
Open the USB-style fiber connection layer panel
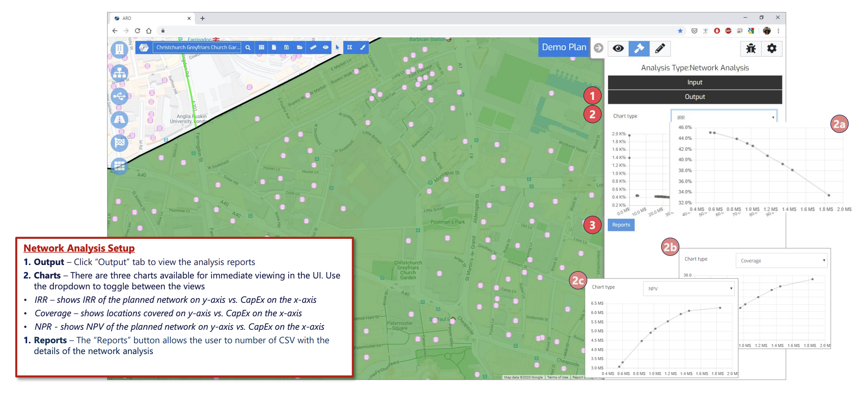tap(119, 96)
